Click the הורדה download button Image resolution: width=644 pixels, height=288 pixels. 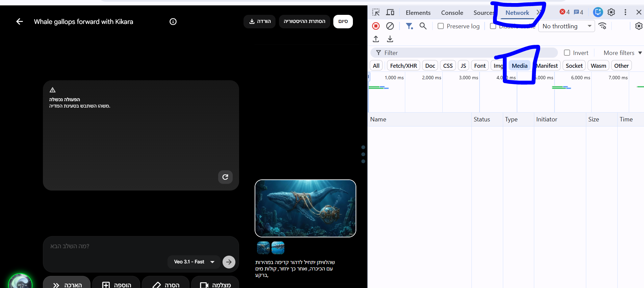(x=259, y=21)
